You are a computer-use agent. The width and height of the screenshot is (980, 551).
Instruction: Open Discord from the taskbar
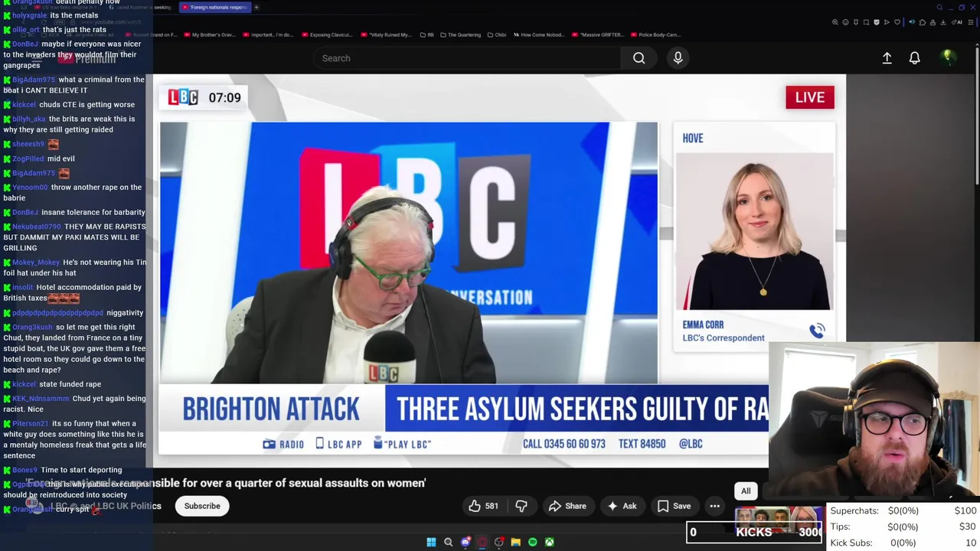coord(465,542)
